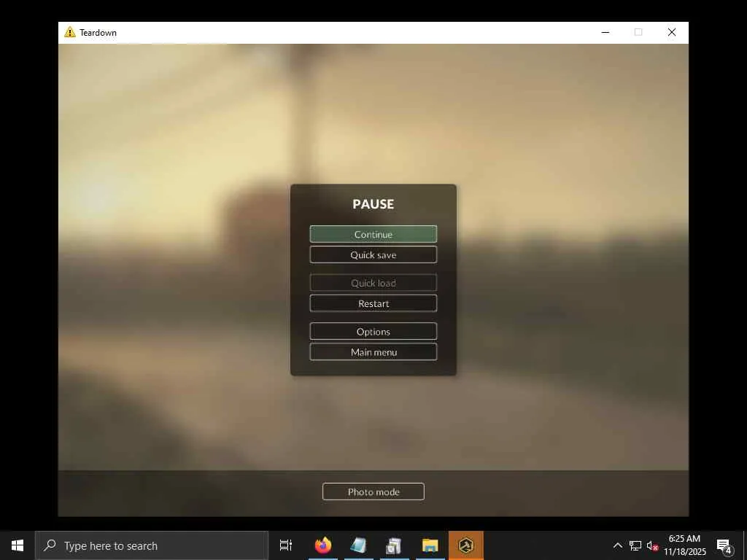Screen dimensions: 747x560
Task: Launch Firefox from the taskbar
Action: tap(323, 545)
